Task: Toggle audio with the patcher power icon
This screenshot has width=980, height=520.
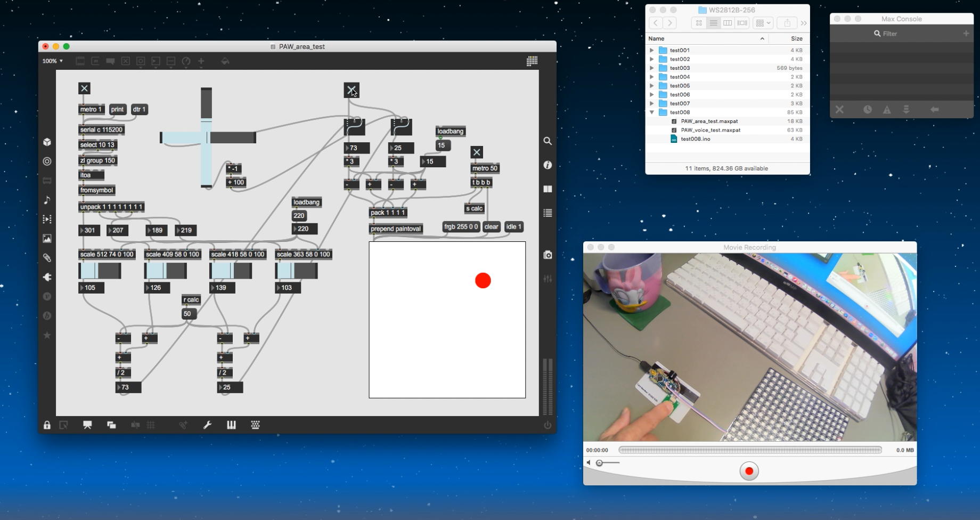Action: point(548,425)
